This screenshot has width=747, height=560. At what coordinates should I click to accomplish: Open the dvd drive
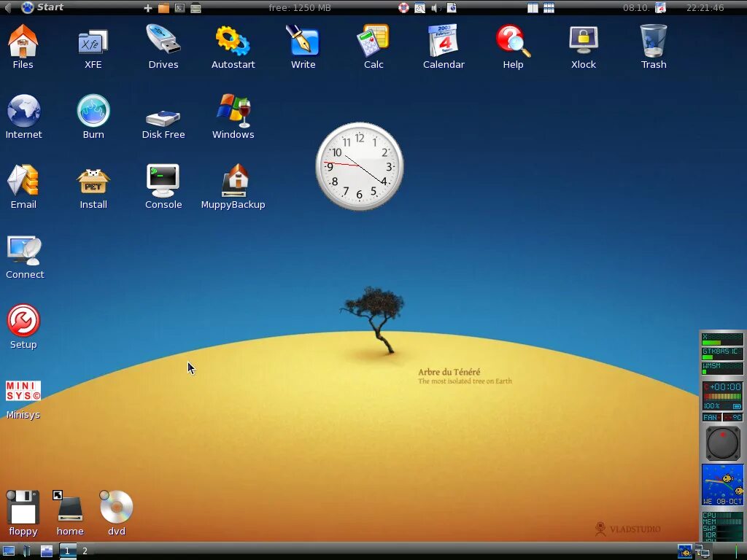[115, 506]
